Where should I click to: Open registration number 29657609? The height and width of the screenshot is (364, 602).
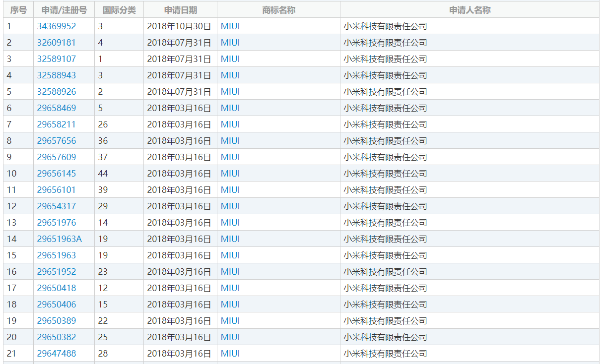click(57, 157)
